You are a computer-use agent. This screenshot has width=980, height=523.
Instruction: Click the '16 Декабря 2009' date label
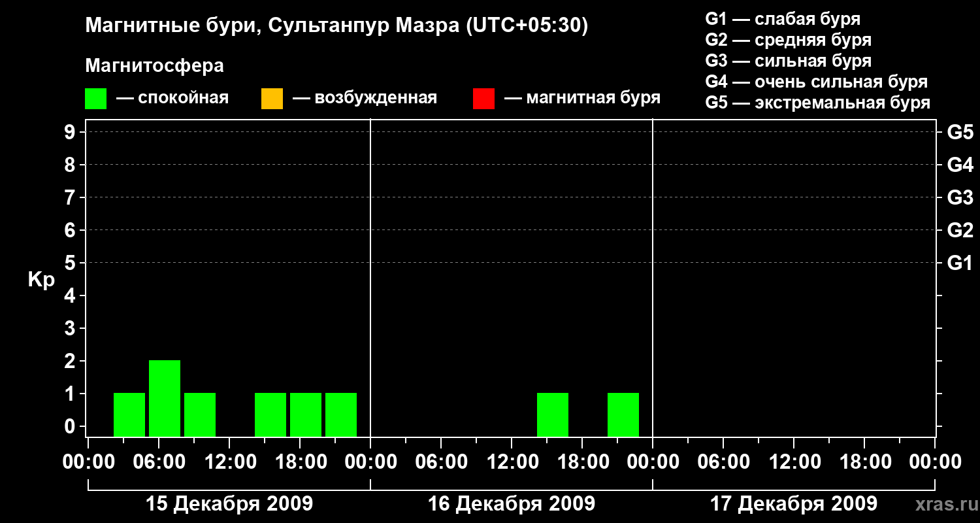tap(511, 504)
